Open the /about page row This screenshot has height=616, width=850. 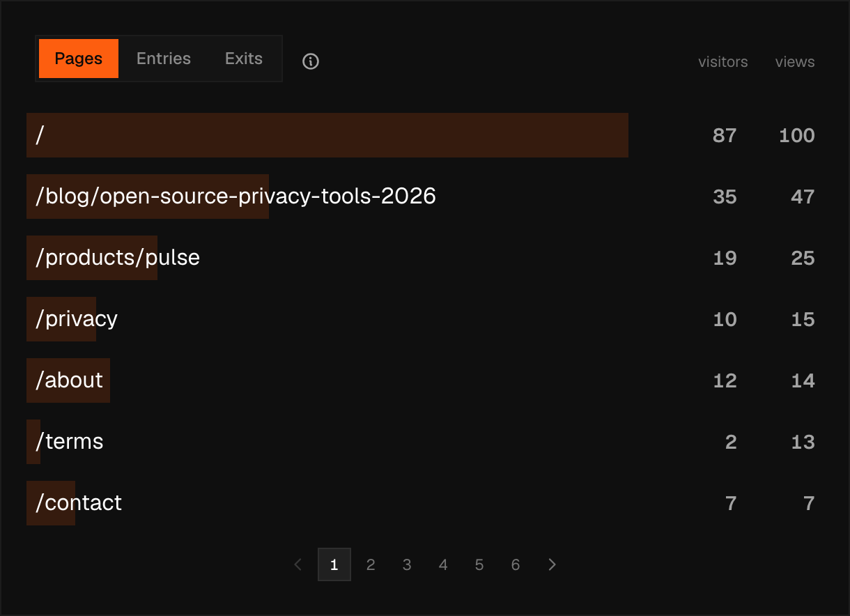[x=425, y=380]
